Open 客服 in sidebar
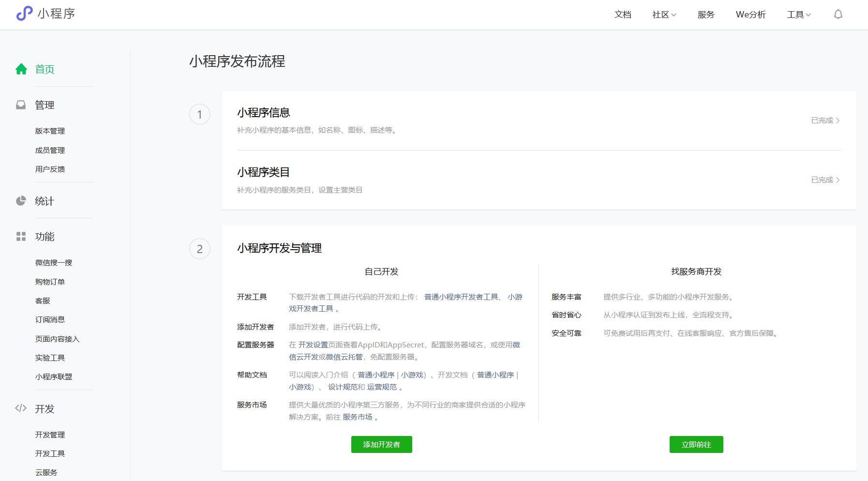Image resolution: width=868 pixels, height=481 pixels. point(43,301)
